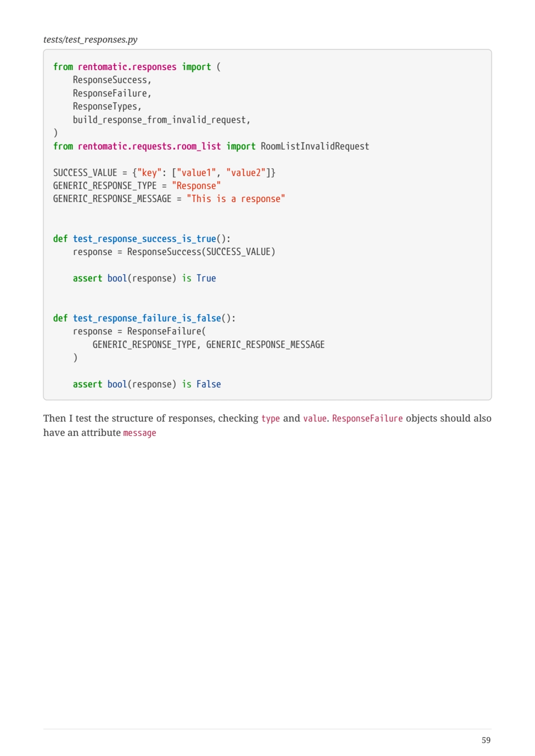The image size is (535, 756).
Task: Click 'assert bool(response) is True' line
Action: [x=144, y=278]
